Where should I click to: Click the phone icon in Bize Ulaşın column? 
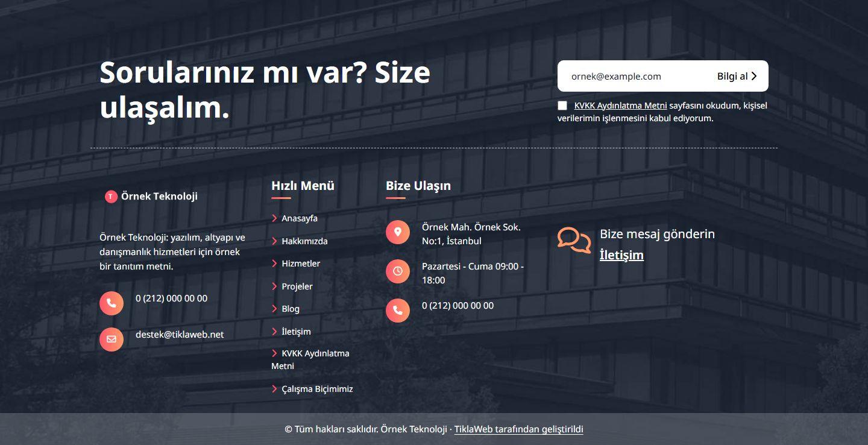(x=398, y=311)
